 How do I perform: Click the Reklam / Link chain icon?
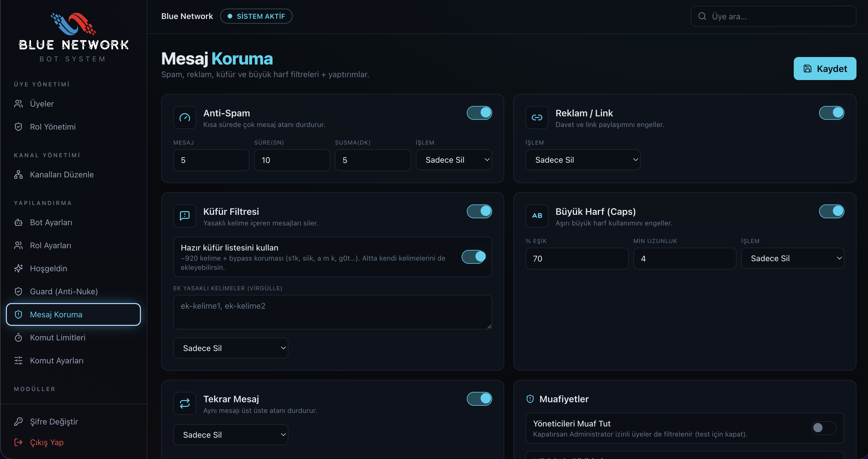537,117
